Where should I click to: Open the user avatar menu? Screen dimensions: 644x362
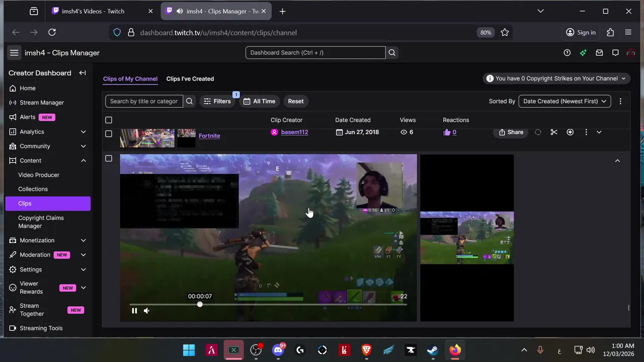tap(631, 53)
